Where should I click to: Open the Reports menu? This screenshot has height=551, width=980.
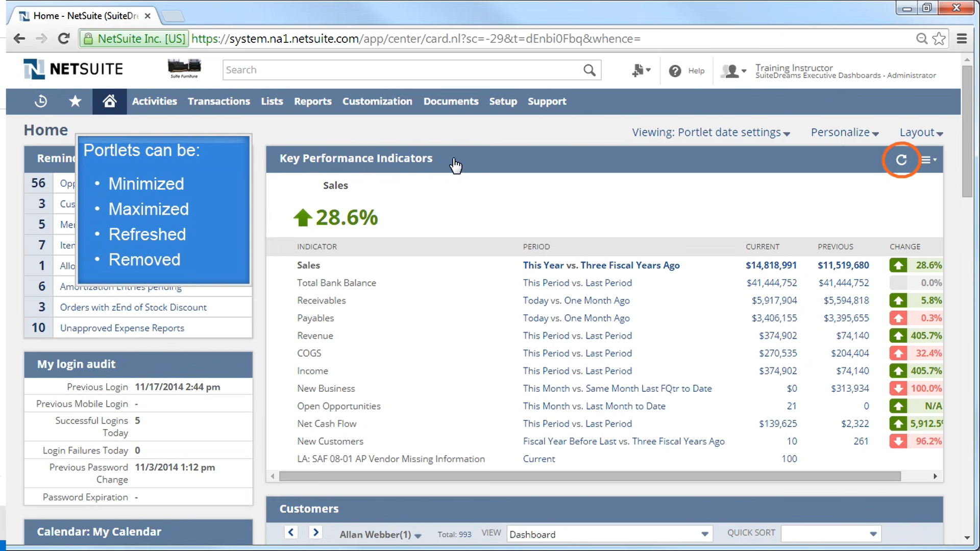313,102
